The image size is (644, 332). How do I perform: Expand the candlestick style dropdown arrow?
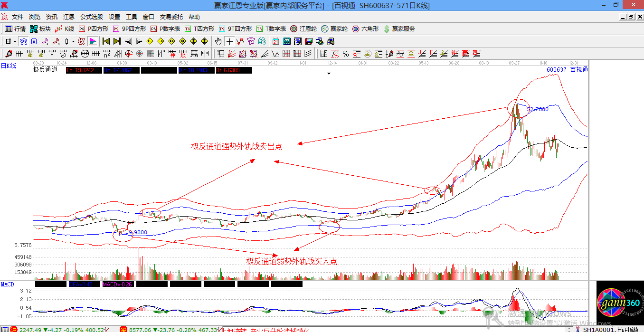(x=73, y=41)
